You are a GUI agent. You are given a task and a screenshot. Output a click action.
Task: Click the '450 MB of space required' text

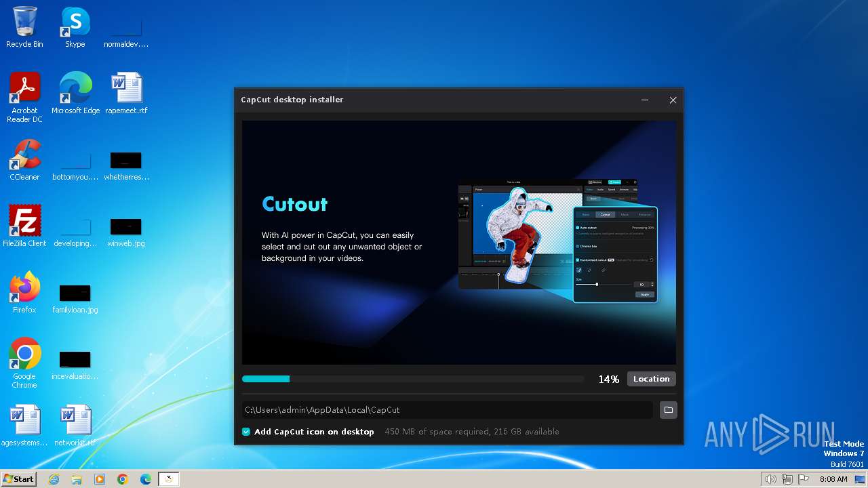tap(437, 432)
